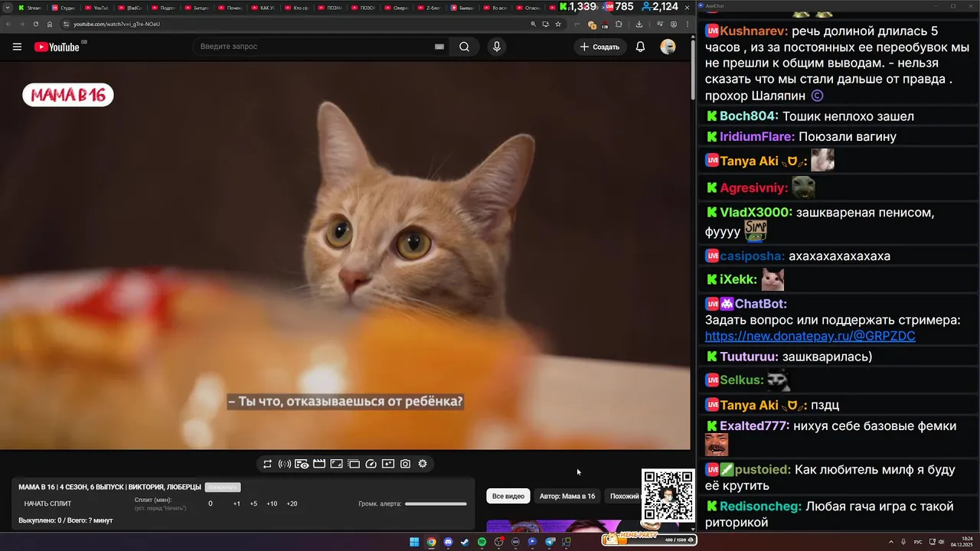Click the Tuuturuu username in chat
The height and width of the screenshot is (551, 980).
coord(749,357)
